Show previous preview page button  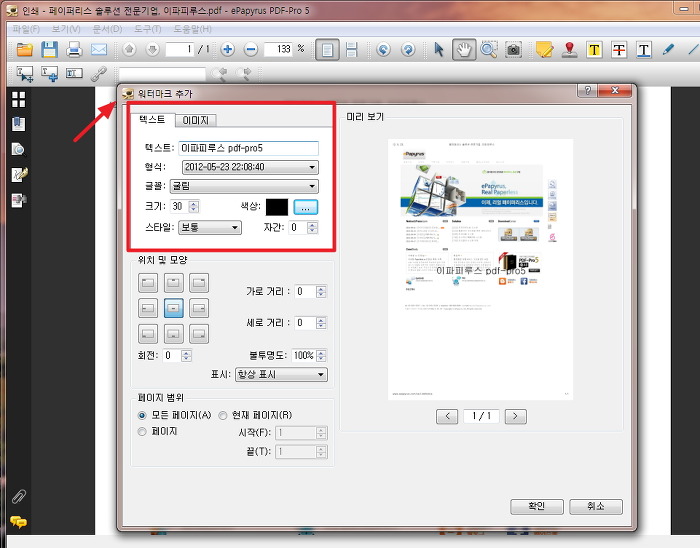tap(447, 416)
